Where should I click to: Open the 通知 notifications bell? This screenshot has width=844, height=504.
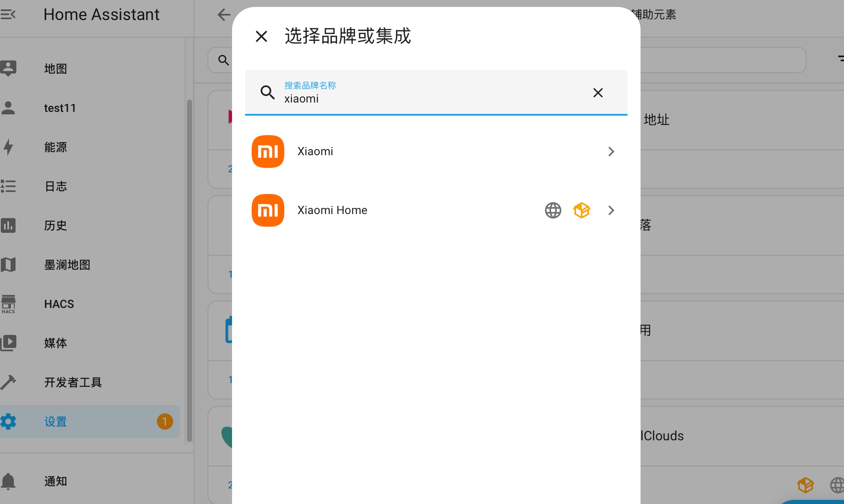pos(56,481)
